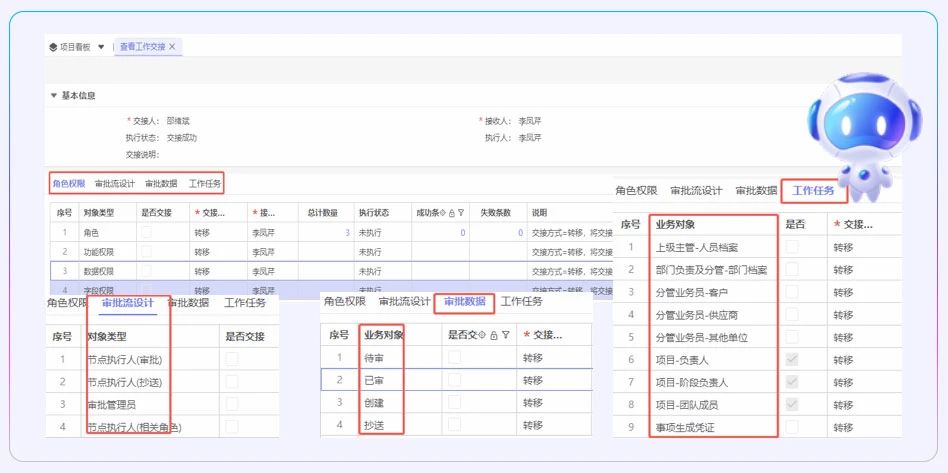Toggle the checkbox in 项目-负责人 row
This screenshot has height=473, width=948.
point(793,359)
